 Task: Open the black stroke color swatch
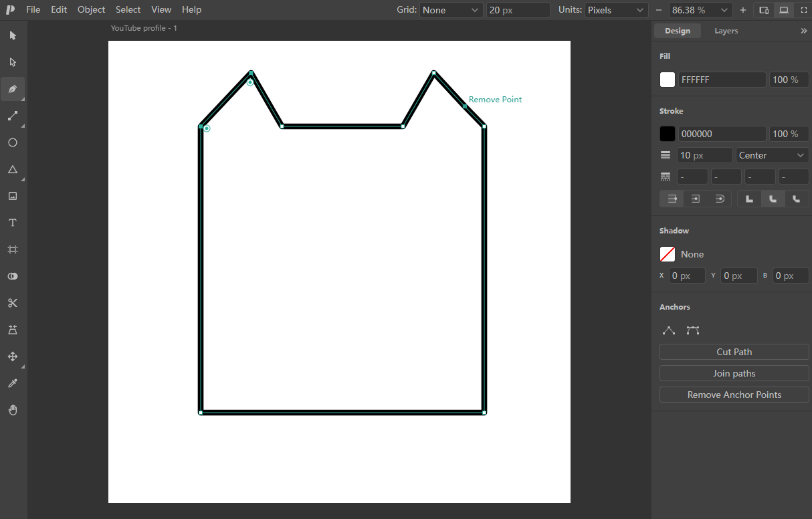(x=668, y=134)
